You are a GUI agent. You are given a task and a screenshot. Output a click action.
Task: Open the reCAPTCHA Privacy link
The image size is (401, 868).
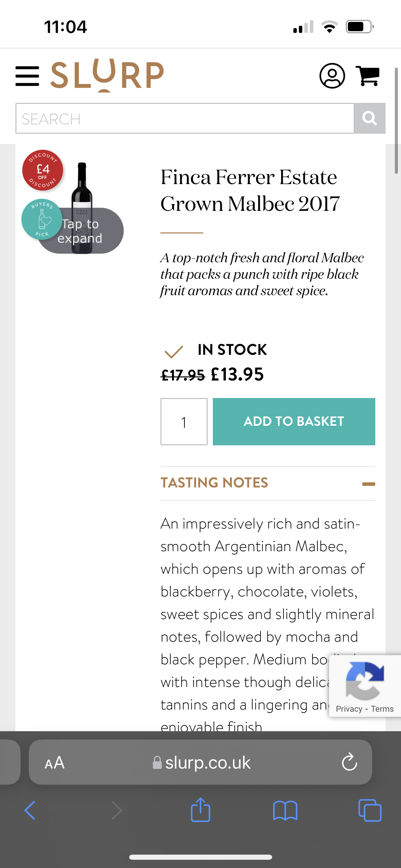click(349, 709)
